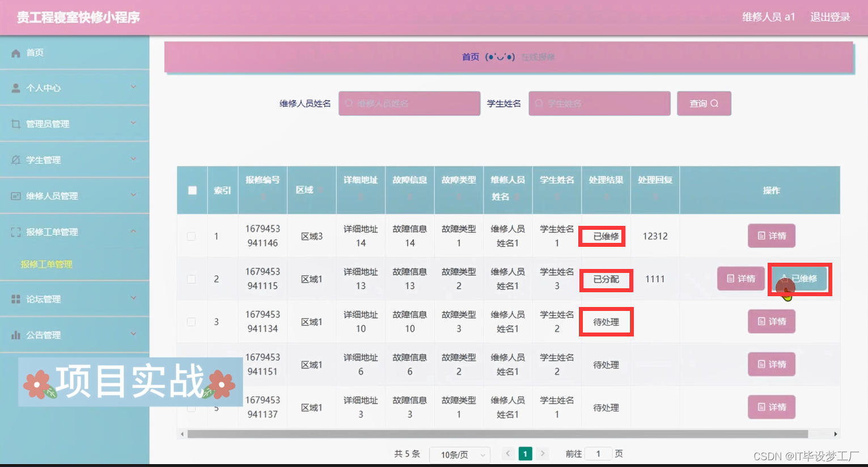
Task: Open the 个人中心 sidebar menu
Action: tap(74, 88)
